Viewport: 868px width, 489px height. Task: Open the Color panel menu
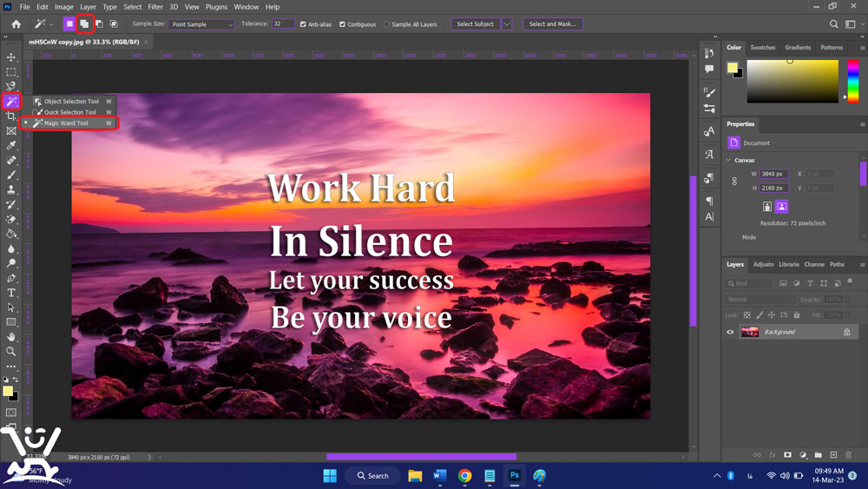[x=863, y=48]
